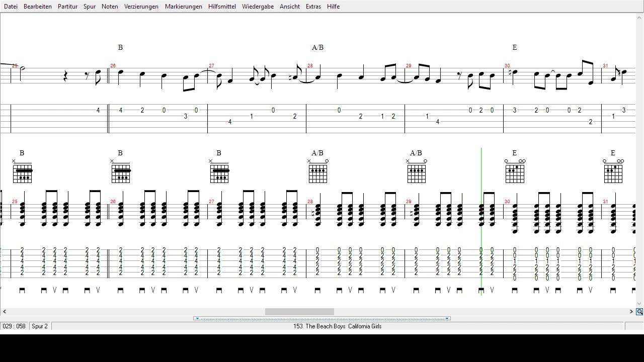644x362 pixels.
Task: Open the Wiedergabe menu
Action: tap(258, 7)
